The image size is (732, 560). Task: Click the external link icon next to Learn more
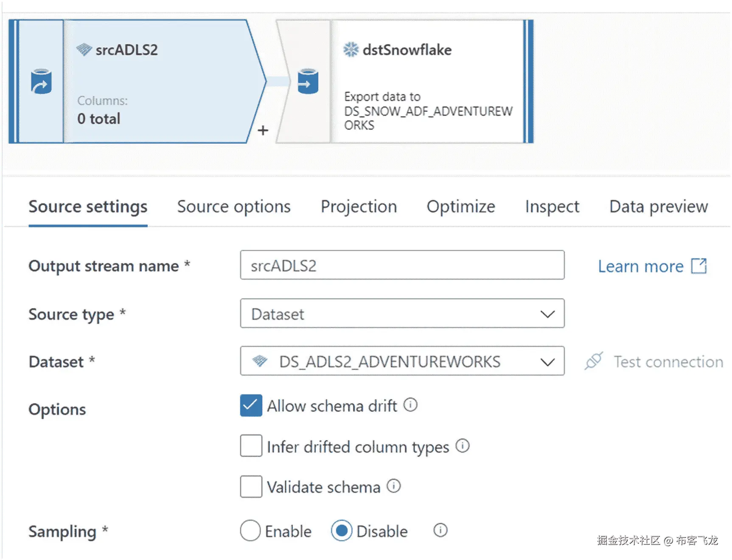tap(699, 266)
